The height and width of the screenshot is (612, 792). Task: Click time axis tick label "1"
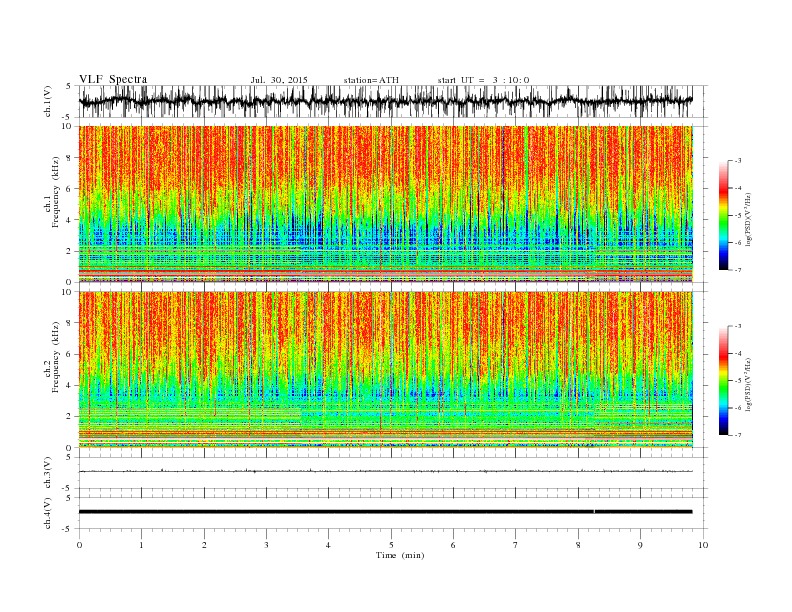click(141, 545)
